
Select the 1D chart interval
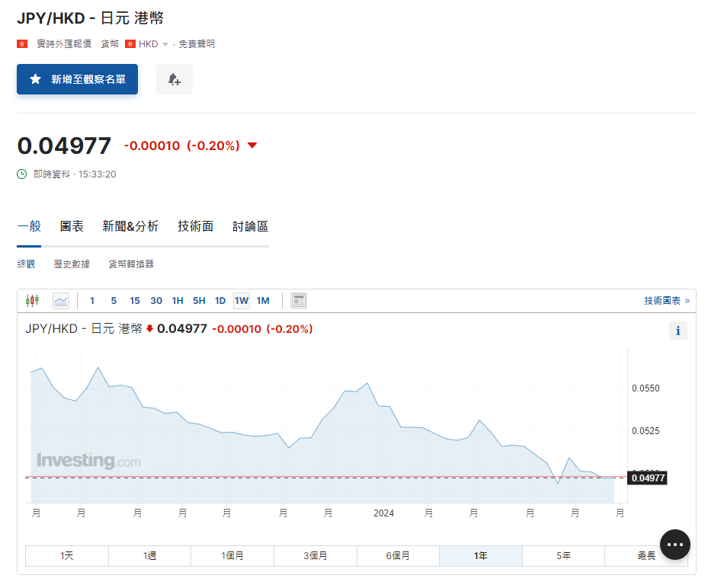[219, 301]
